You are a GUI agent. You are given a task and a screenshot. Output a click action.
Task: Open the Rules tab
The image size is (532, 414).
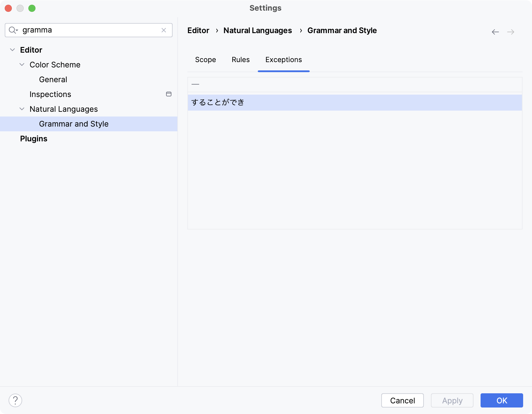[241, 60]
